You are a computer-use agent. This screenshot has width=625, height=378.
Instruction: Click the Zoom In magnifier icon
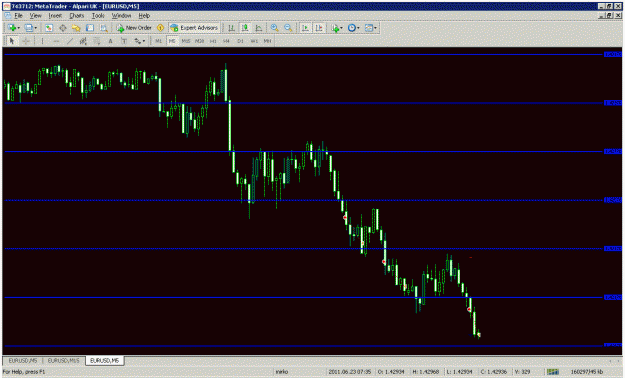click(274, 28)
